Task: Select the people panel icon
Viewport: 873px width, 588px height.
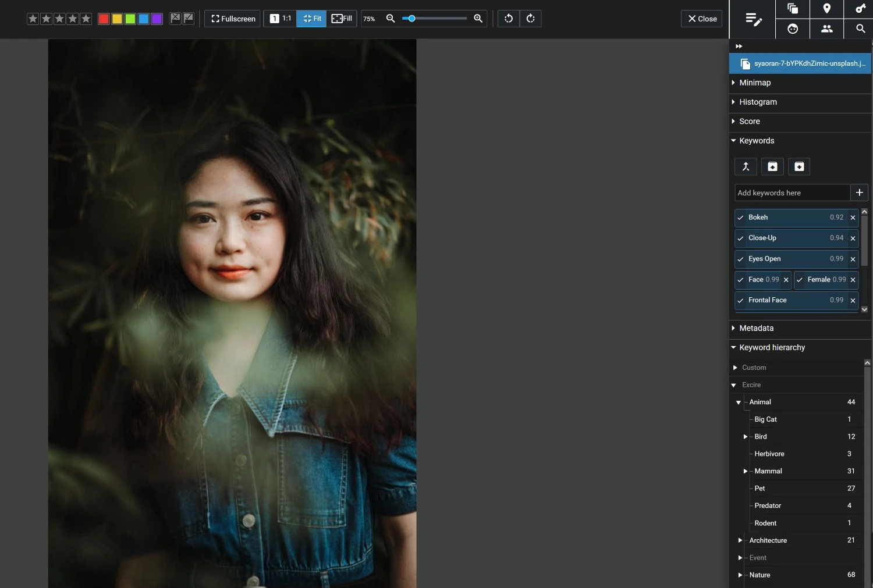Action: point(827,28)
